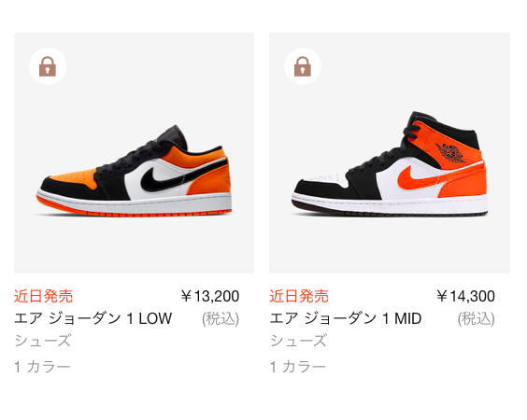Screen dimensions: 527x420
Task: Click シューズ category under Jordan 1 LOW
Action: tap(43, 341)
